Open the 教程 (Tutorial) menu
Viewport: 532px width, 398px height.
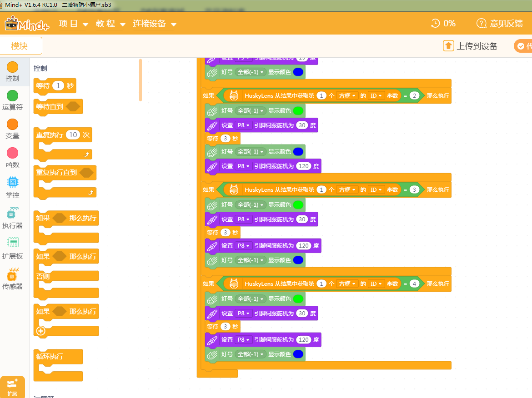[x=110, y=24]
